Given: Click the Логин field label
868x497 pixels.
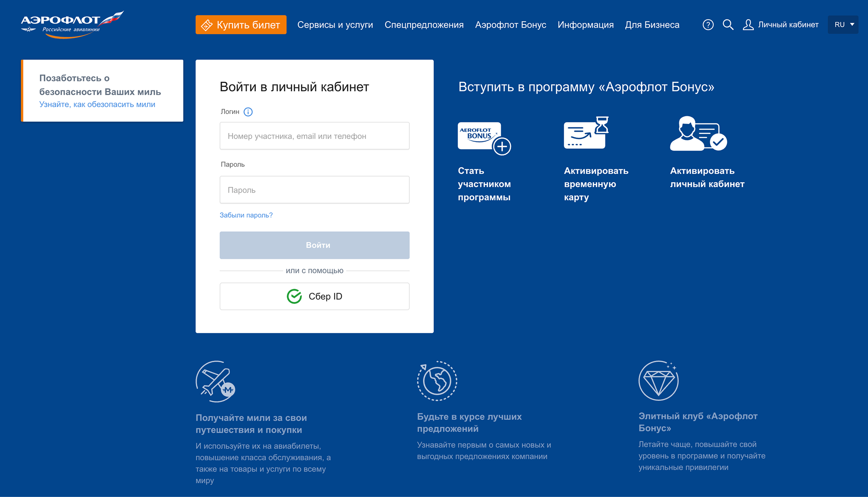Looking at the screenshot, I should (230, 112).
